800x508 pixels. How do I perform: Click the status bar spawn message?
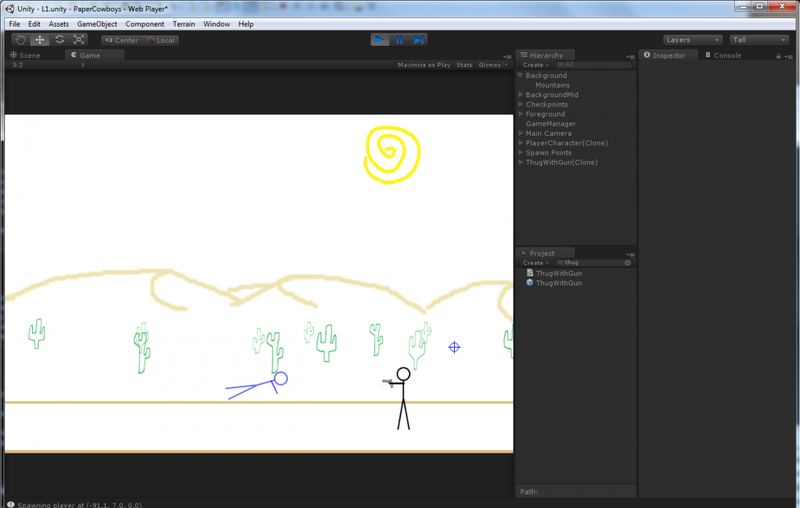pyautogui.click(x=80, y=504)
